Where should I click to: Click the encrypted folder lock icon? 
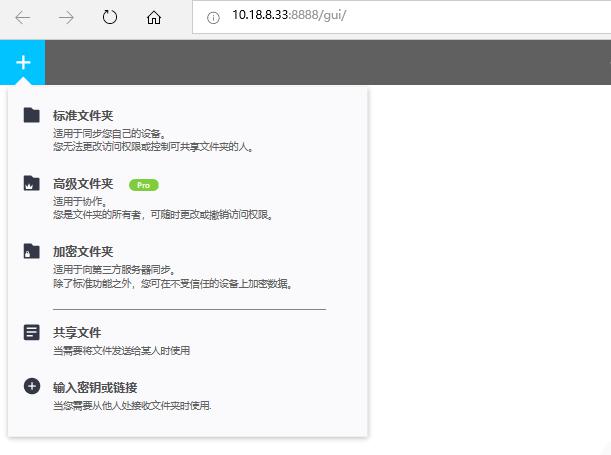coord(32,252)
